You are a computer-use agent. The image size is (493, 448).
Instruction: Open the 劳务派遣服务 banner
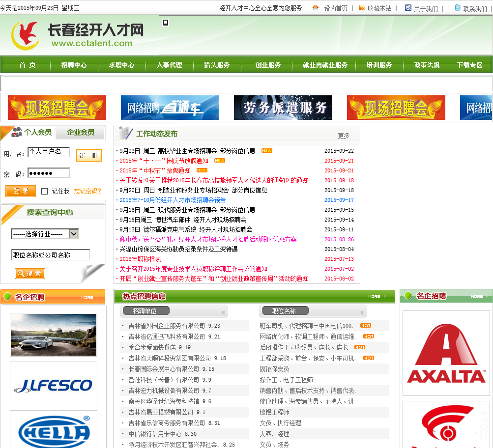pos(283,108)
